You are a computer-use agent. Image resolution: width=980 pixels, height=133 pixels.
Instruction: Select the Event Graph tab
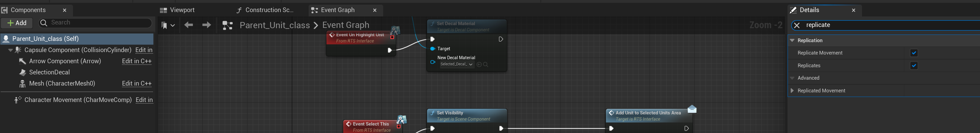[x=338, y=10]
